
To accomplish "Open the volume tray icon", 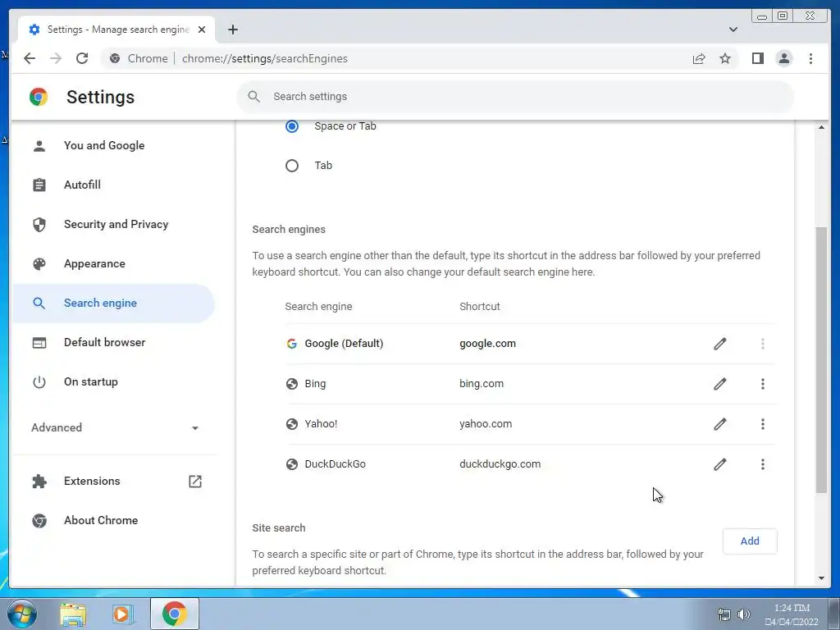I will tap(743, 614).
